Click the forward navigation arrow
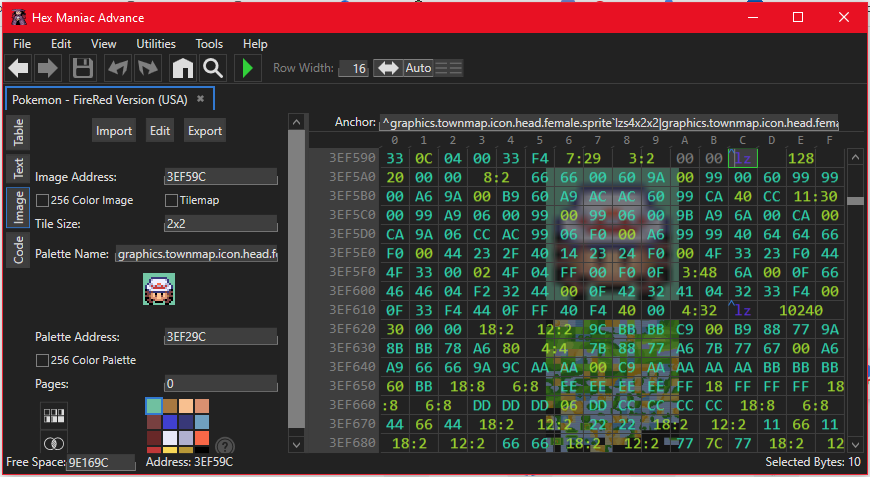The height and width of the screenshot is (477, 870). tap(49, 69)
